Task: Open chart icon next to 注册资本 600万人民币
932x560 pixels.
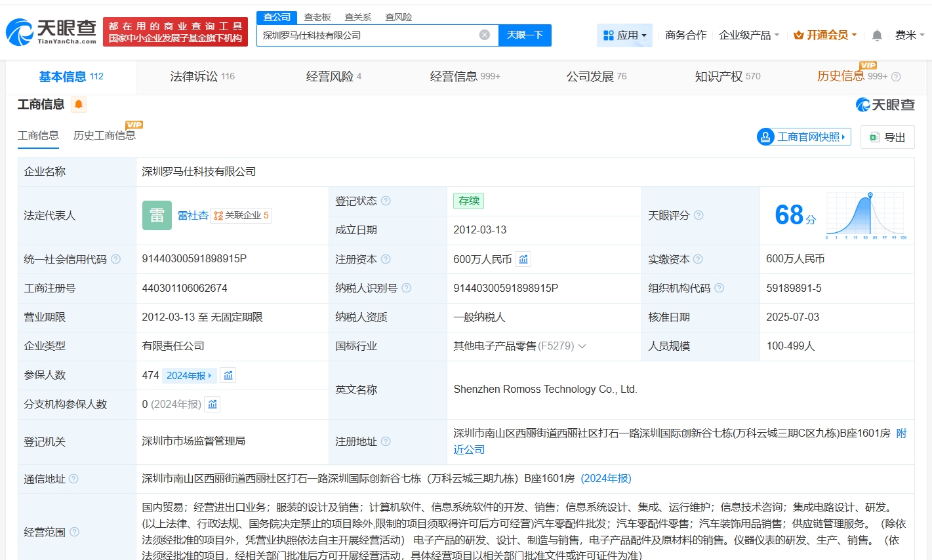Action: (523, 260)
